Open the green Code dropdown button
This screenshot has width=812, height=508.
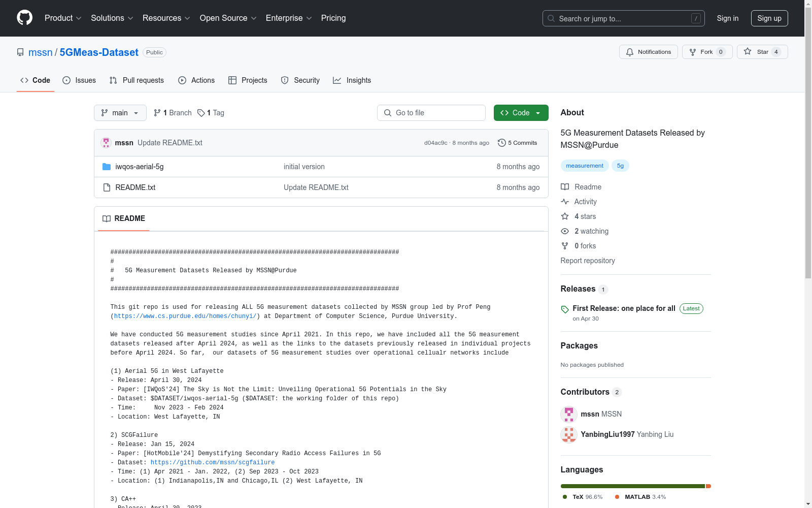(x=521, y=113)
